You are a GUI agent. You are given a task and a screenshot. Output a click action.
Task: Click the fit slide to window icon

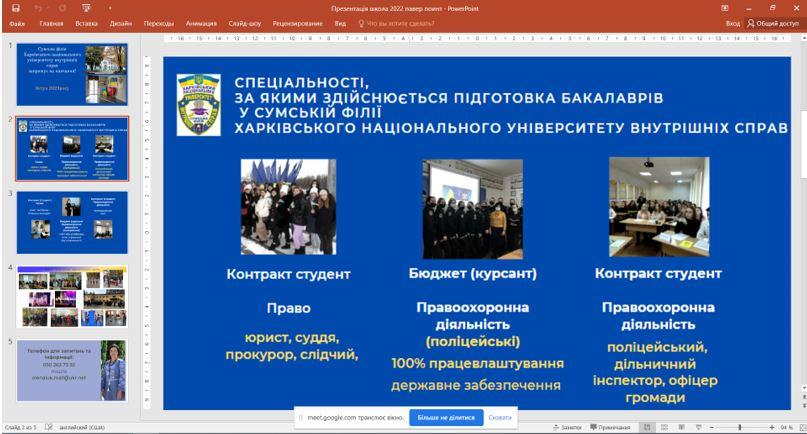802,427
